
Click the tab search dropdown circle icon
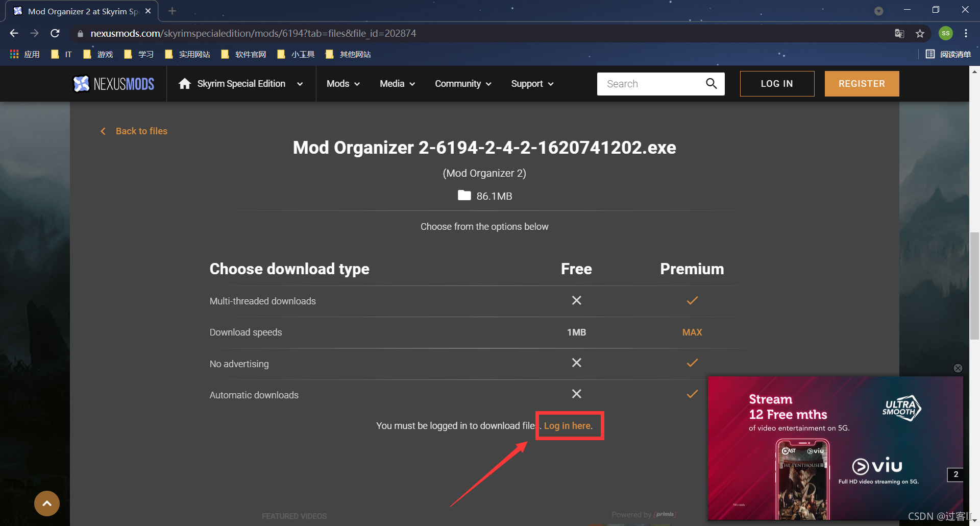click(878, 11)
